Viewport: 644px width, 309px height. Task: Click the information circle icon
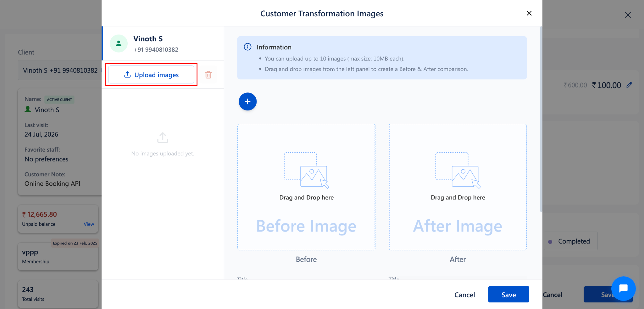pos(247,47)
